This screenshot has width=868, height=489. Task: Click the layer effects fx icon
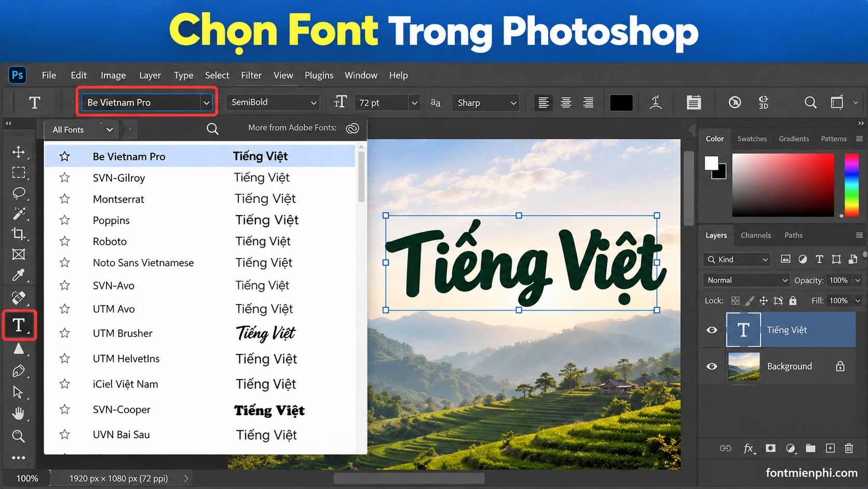(x=749, y=448)
